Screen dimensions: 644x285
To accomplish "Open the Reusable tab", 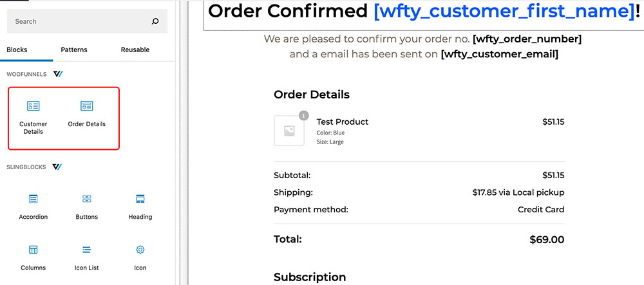I will tap(135, 50).
